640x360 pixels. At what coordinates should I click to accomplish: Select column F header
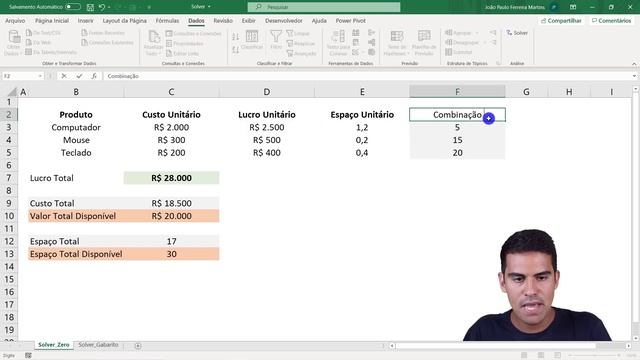pos(457,92)
